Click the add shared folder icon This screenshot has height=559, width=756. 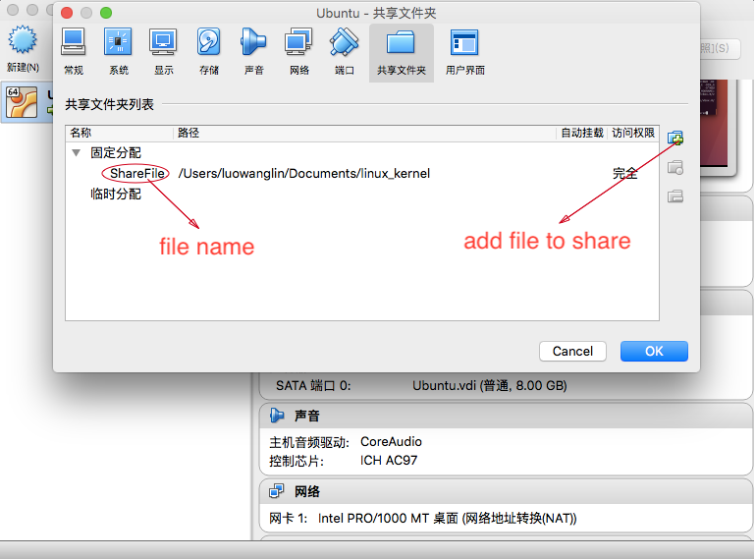click(x=675, y=138)
